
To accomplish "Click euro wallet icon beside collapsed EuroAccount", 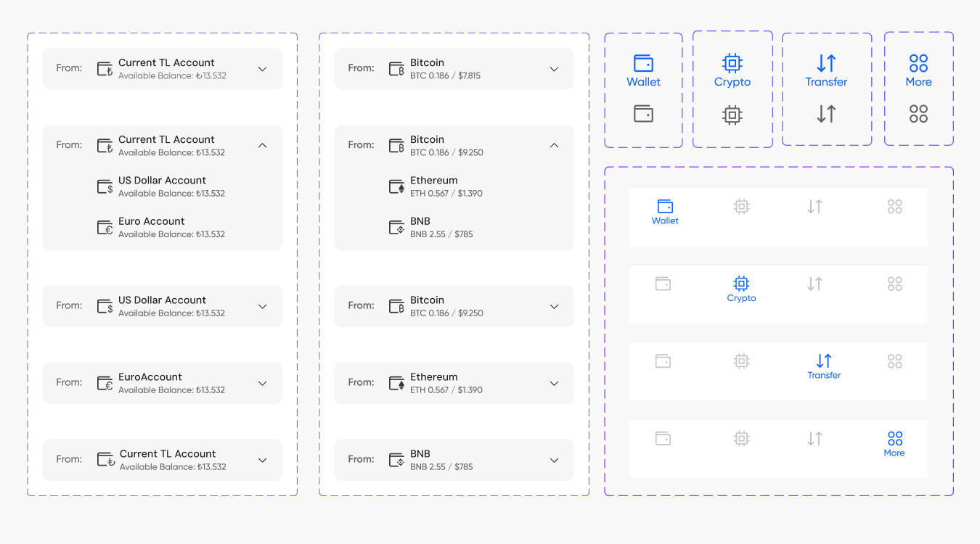I will click(105, 383).
